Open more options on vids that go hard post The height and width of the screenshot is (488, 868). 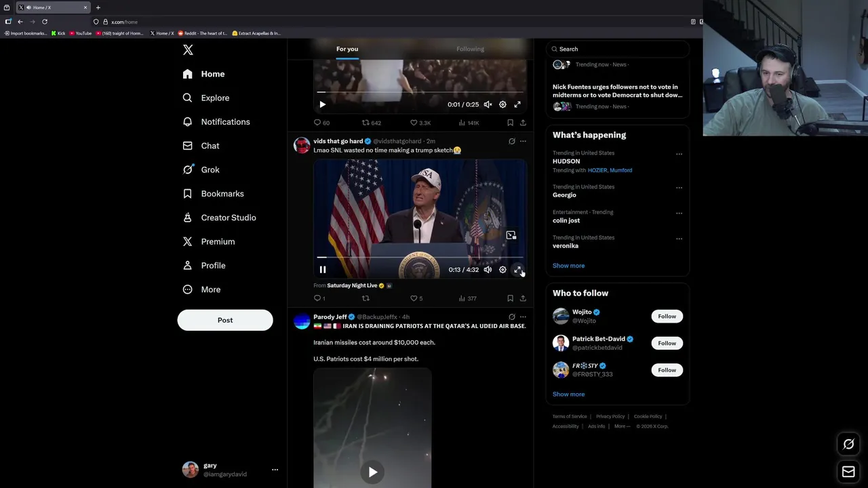523,142
